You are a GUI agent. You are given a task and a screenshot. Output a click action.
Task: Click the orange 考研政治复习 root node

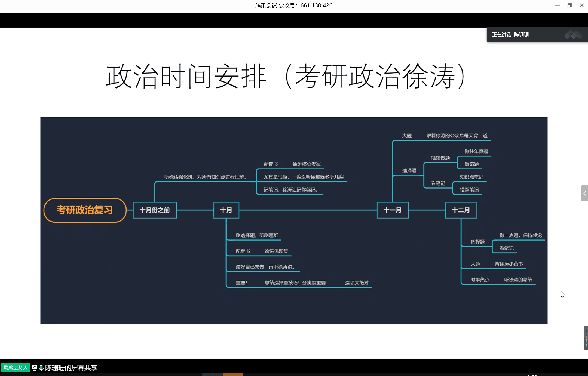coord(85,210)
